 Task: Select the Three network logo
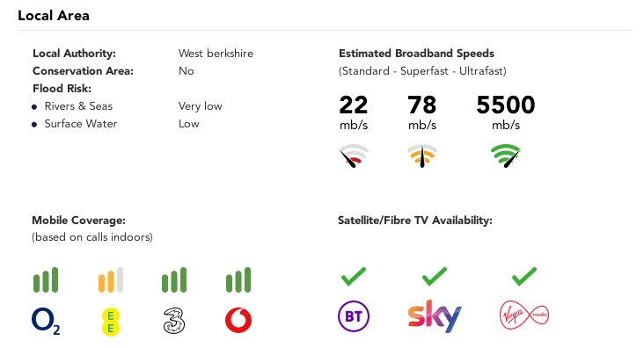point(174,321)
